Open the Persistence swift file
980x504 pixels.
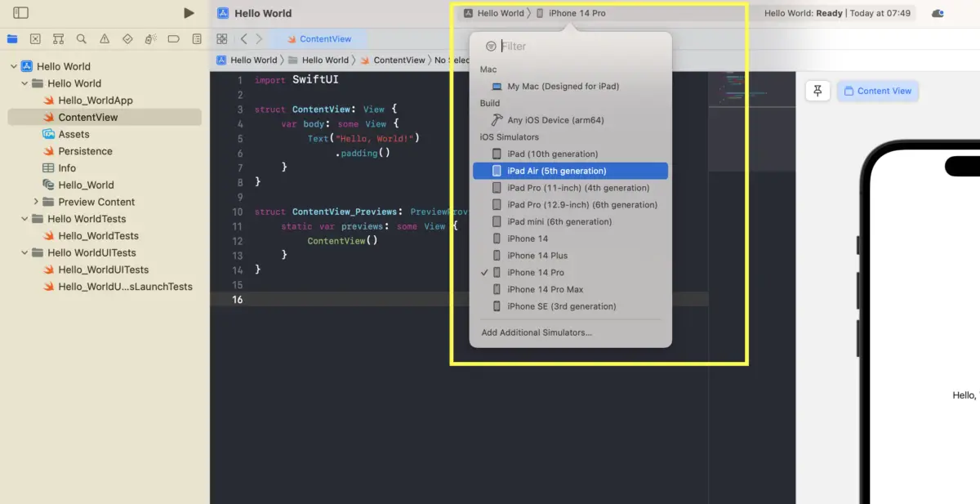pos(105,151)
